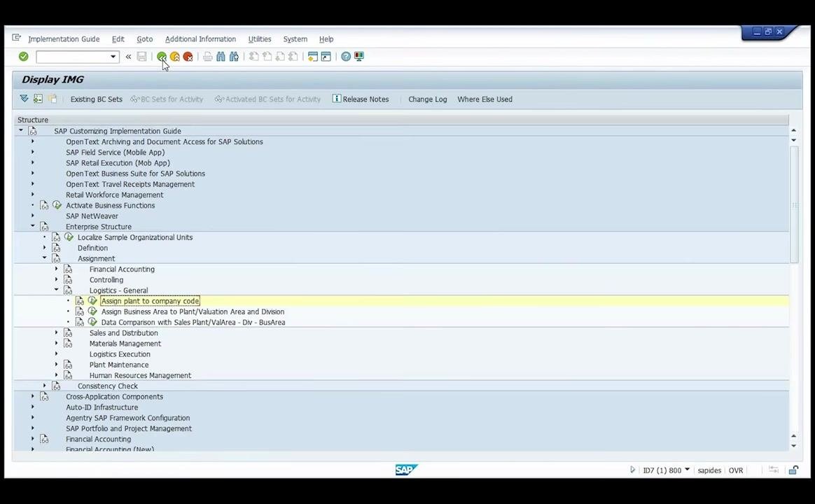Open the Implementation Guide menu
Image resolution: width=815 pixels, height=504 pixels.
pyautogui.click(x=64, y=39)
